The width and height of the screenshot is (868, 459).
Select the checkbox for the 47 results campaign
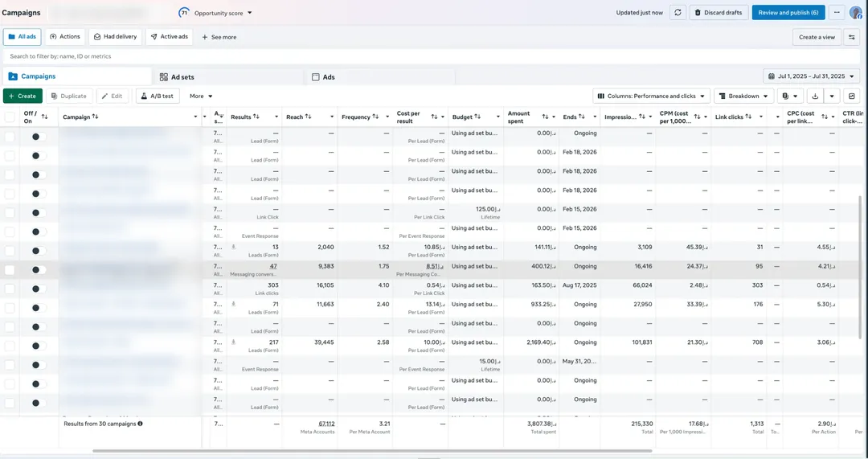point(10,270)
